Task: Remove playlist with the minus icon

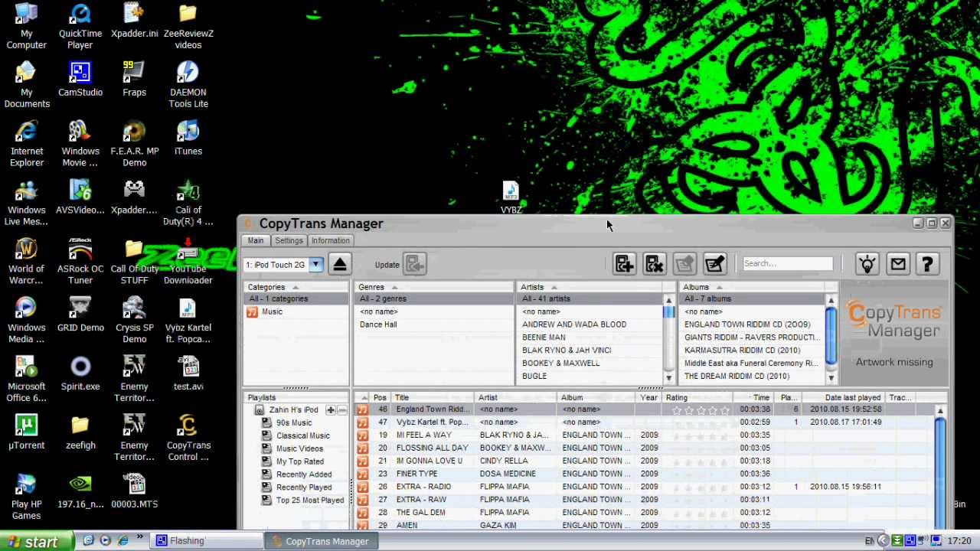Action: click(x=341, y=410)
